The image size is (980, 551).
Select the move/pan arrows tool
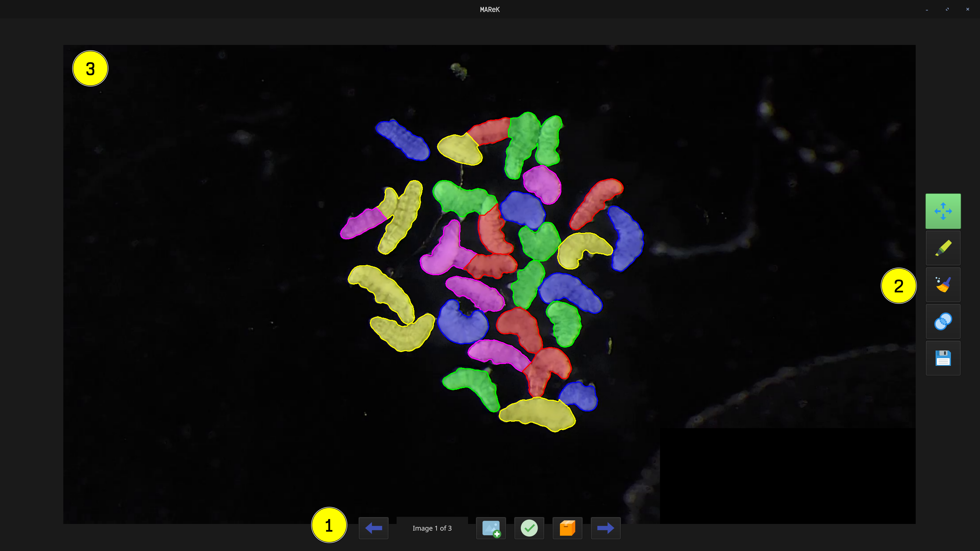click(x=943, y=211)
